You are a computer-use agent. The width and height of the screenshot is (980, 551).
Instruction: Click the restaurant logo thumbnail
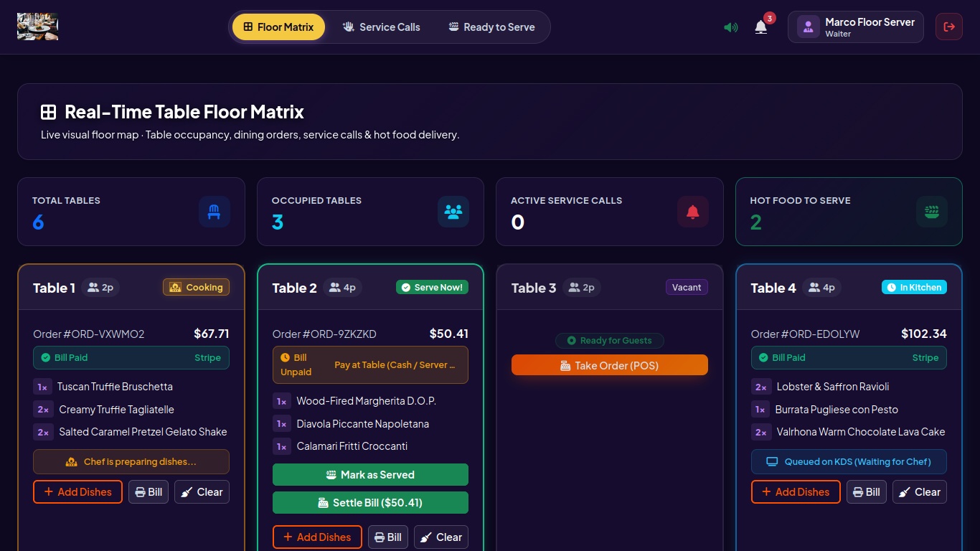click(x=37, y=27)
